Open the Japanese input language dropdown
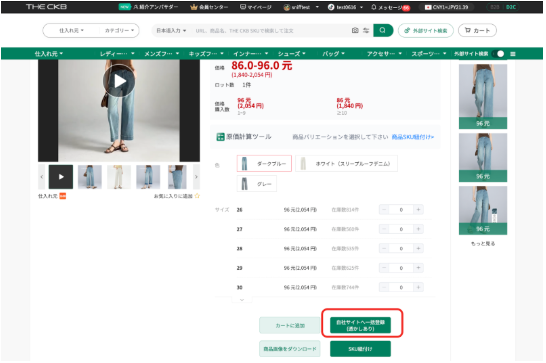The height and width of the screenshot is (363, 546). (x=171, y=31)
